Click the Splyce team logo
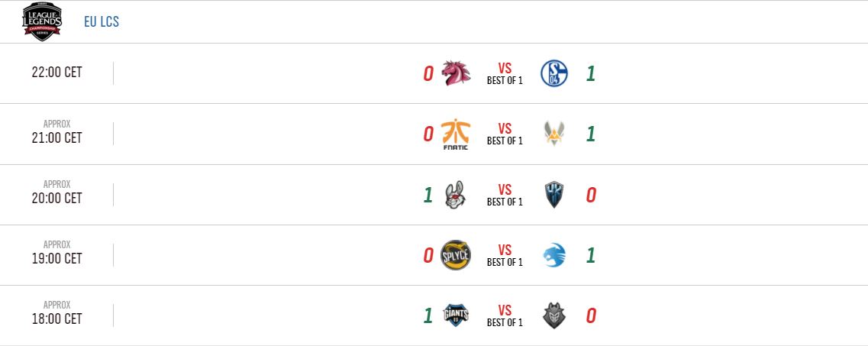 click(x=456, y=255)
